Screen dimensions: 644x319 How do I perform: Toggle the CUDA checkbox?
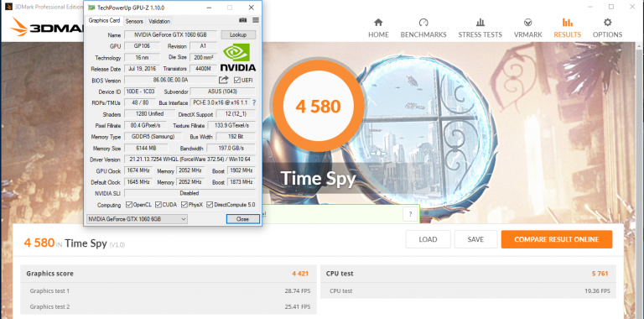tap(158, 205)
